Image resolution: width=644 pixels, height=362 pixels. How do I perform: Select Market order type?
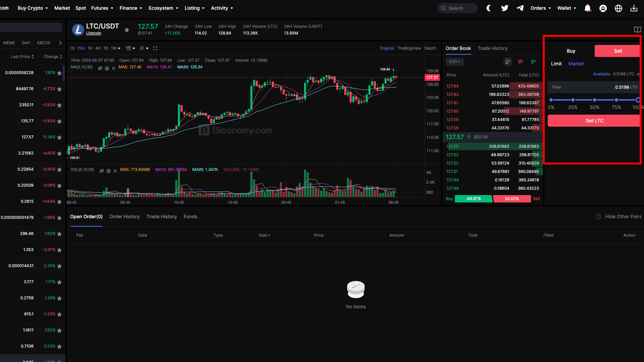click(576, 64)
